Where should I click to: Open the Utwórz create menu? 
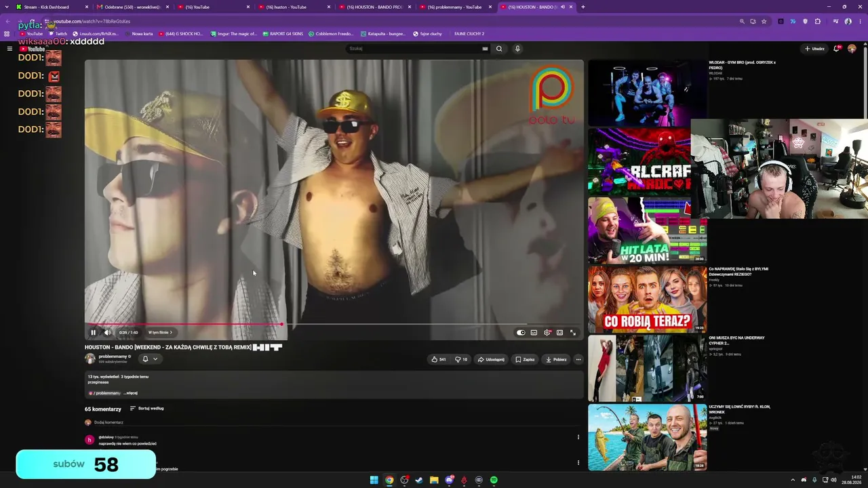coord(814,49)
